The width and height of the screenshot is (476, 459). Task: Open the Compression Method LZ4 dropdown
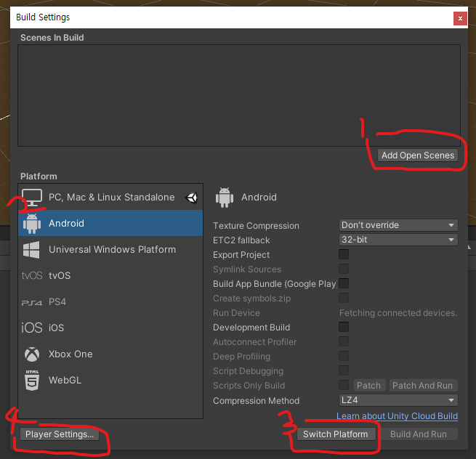[398, 400]
